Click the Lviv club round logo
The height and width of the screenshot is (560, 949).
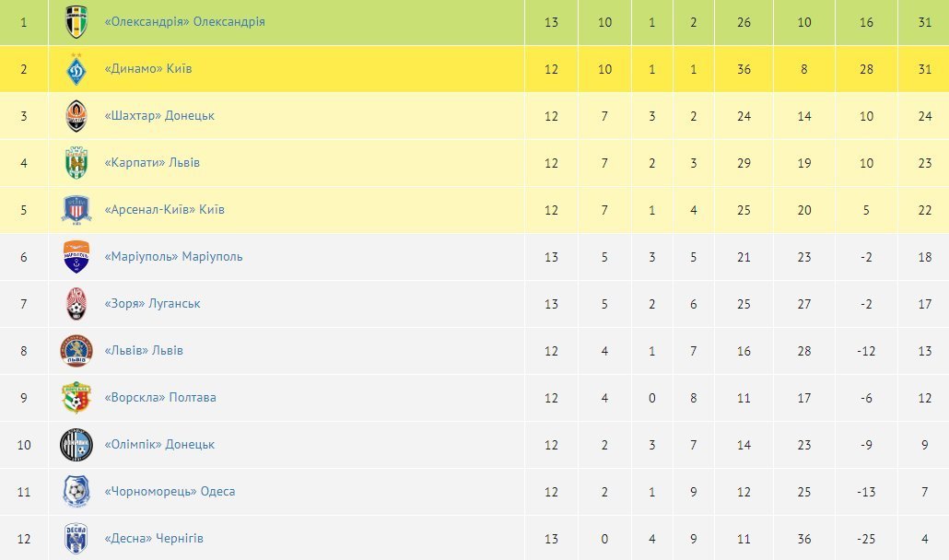coord(76,351)
